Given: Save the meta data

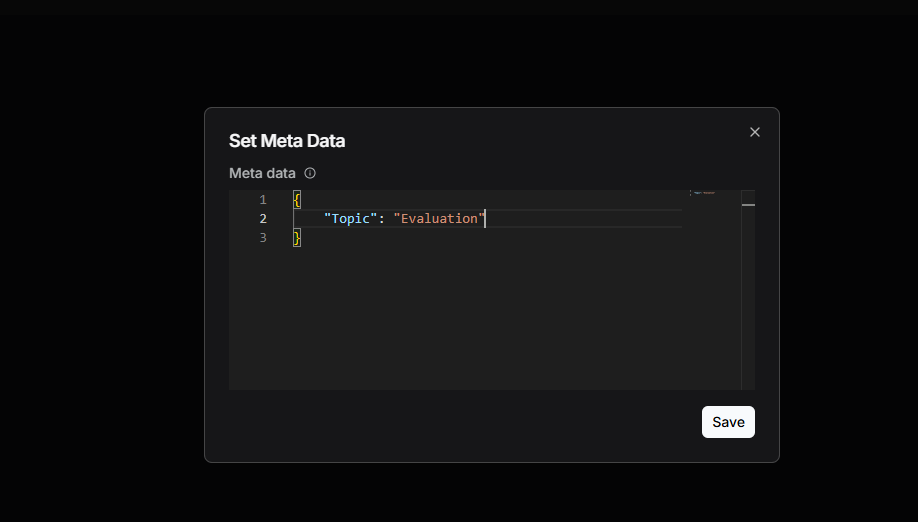Looking at the screenshot, I should (x=728, y=422).
